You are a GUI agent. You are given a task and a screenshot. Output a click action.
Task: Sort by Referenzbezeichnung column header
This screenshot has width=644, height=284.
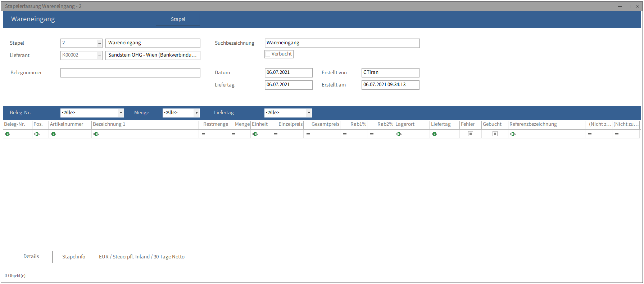tap(547, 124)
